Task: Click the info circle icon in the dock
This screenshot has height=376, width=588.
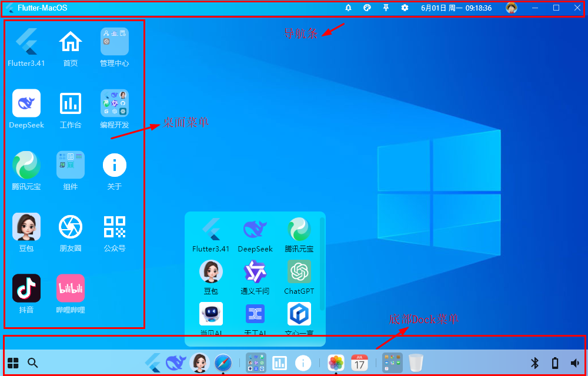Action: click(303, 362)
